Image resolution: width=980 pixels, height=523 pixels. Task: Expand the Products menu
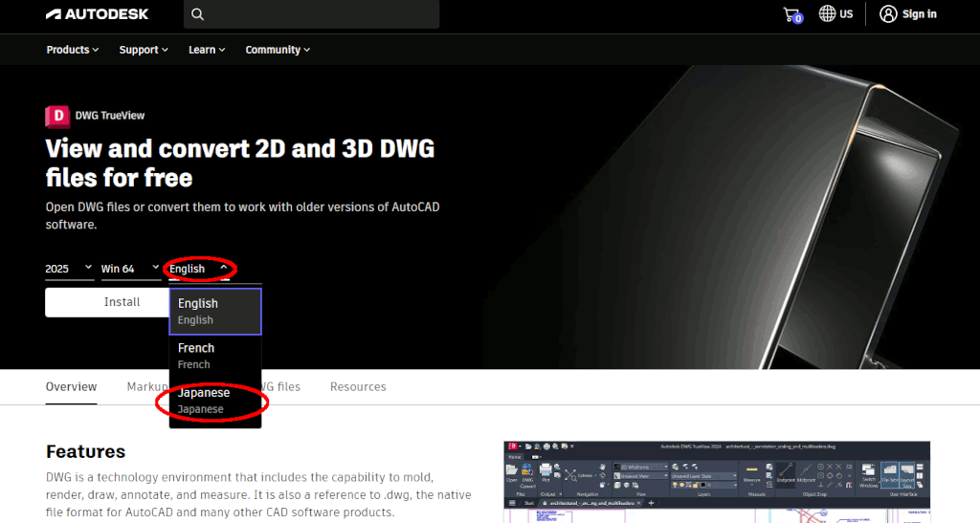(x=73, y=50)
